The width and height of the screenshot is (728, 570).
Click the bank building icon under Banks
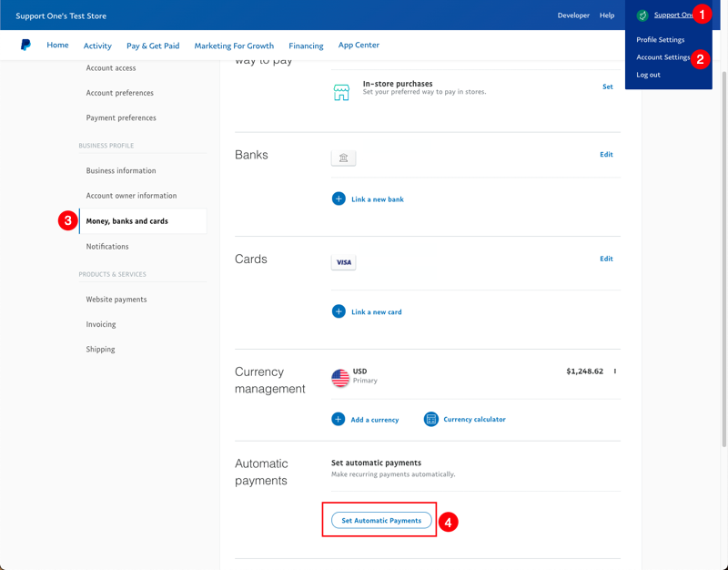click(x=344, y=158)
